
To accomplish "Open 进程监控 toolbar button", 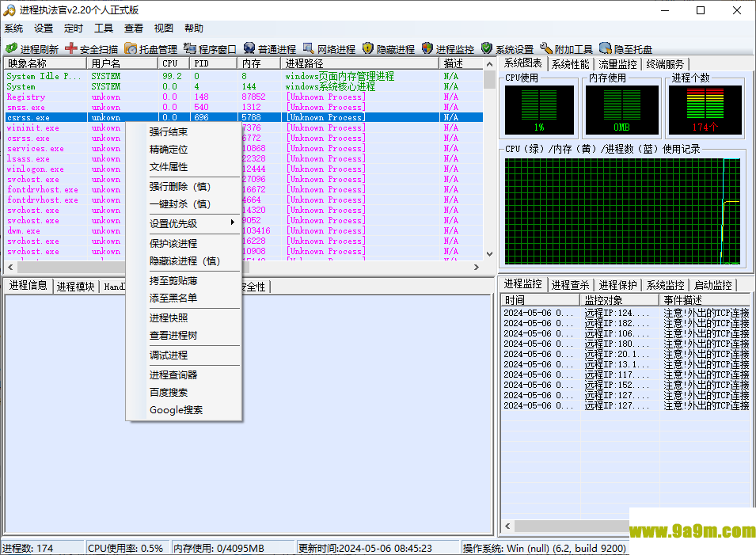I will (x=448, y=49).
